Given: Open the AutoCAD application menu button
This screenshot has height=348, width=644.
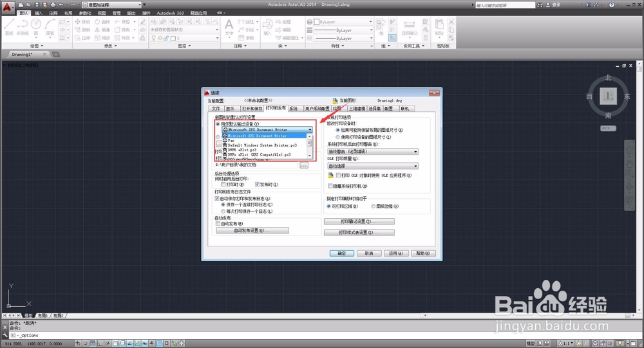Looking at the screenshot, I should (x=7, y=6).
